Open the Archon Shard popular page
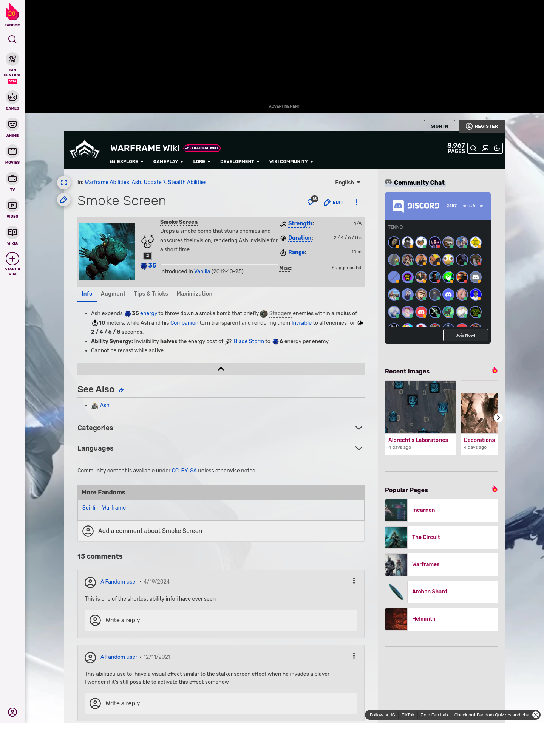 click(x=442, y=592)
